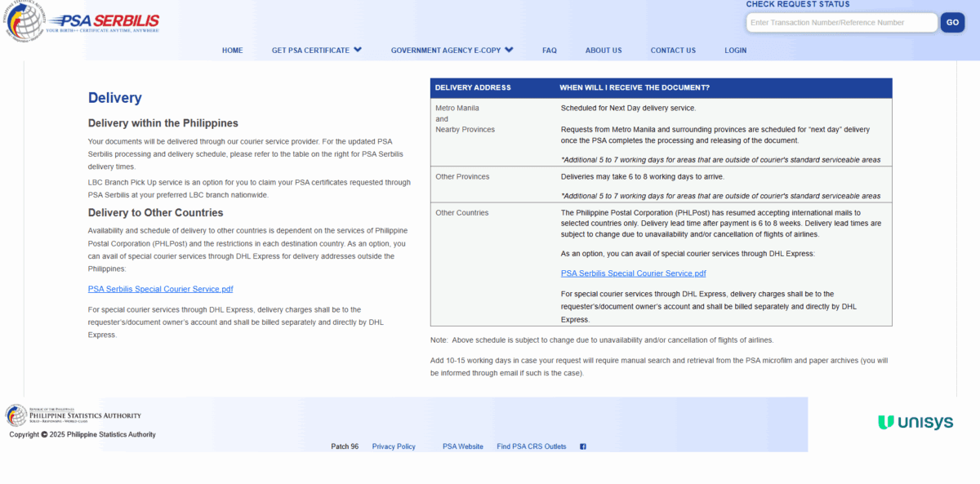Go to the Home menu item
Viewport: 980px width, 484px height.
[x=232, y=51]
